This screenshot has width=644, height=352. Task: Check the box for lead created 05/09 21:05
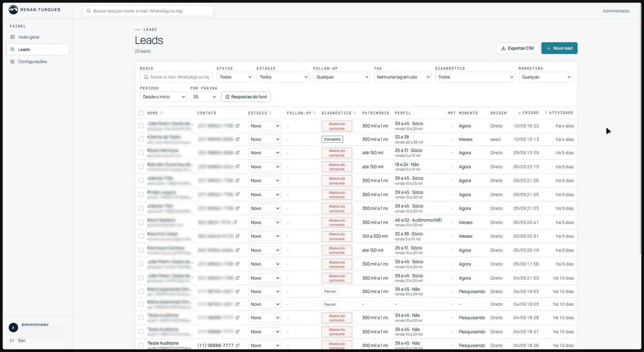pos(141,195)
